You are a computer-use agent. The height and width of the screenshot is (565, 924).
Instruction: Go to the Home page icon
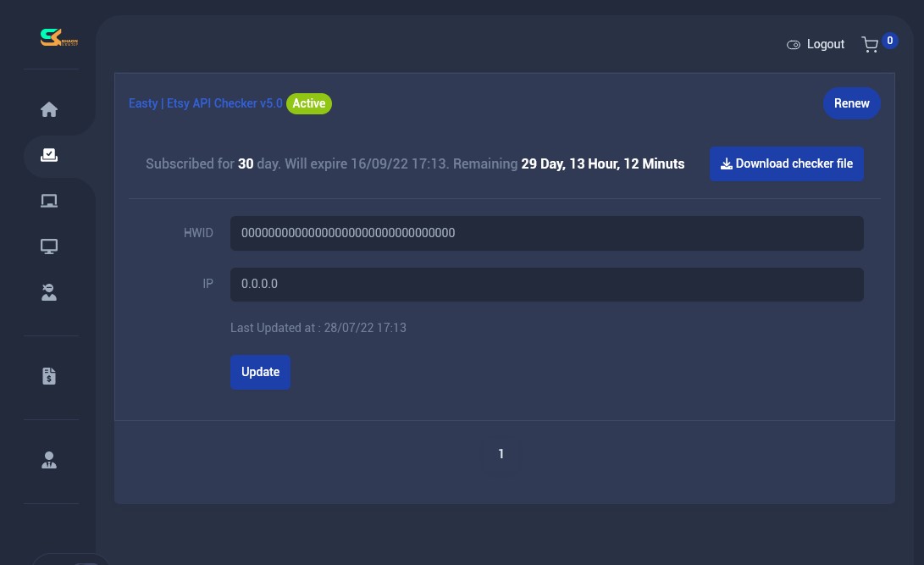[49, 109]
